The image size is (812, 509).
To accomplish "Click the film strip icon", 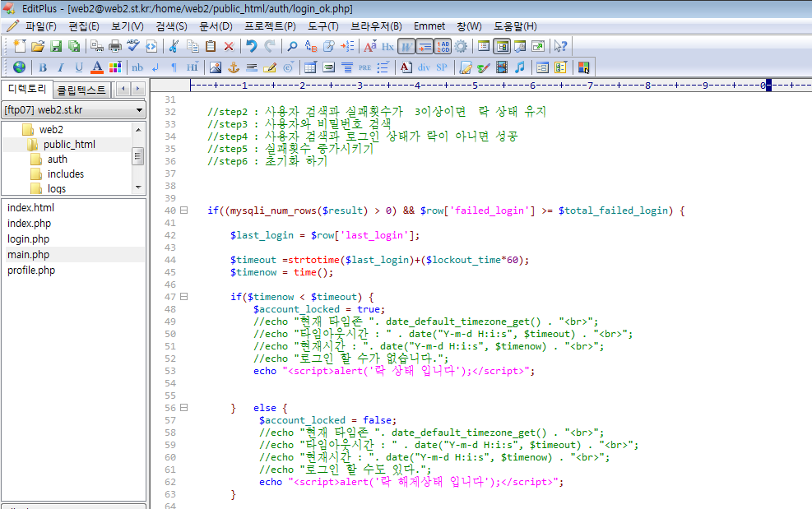I will click(502, 67).
